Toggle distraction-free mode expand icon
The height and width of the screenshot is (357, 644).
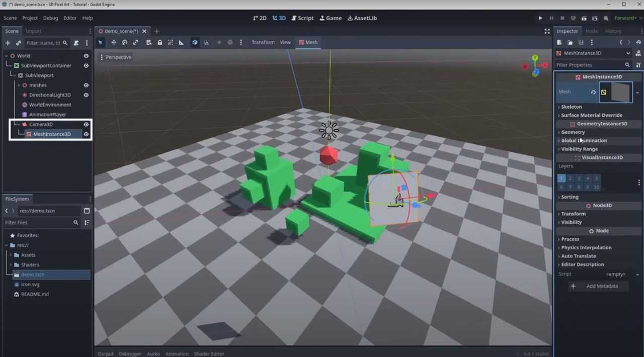click(x=547, y=31)
